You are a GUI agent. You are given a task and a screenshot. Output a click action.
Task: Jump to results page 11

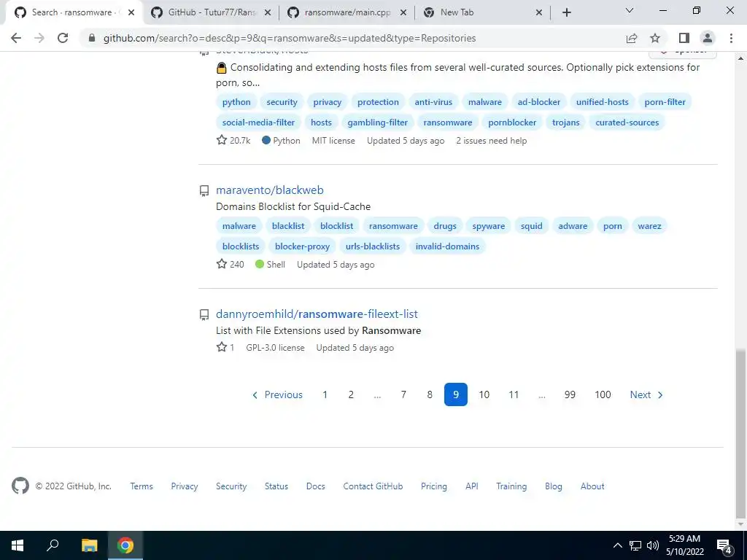point(514,394)
